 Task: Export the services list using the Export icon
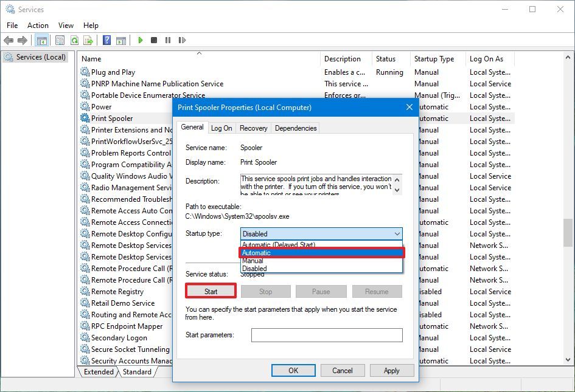tap(89, 40)
